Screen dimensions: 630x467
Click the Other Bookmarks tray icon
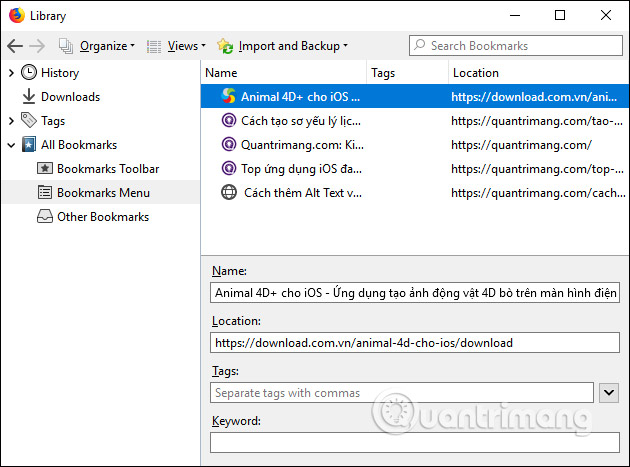[45, 217]
